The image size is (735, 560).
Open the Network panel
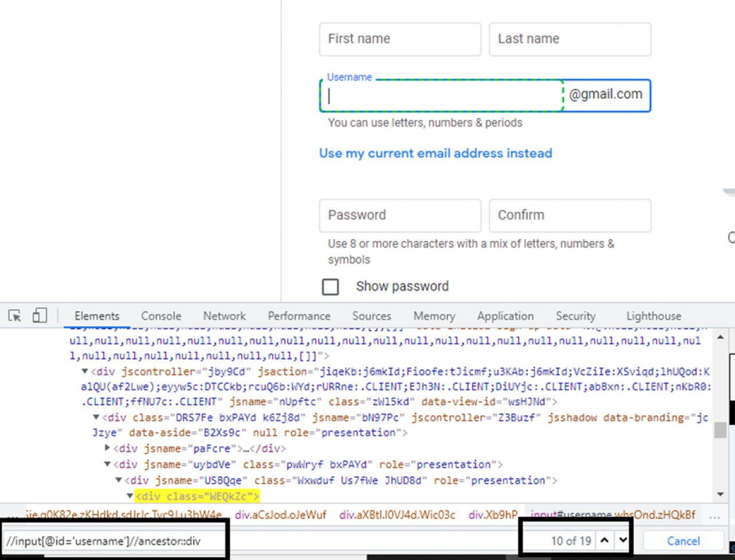coord(224,315)
